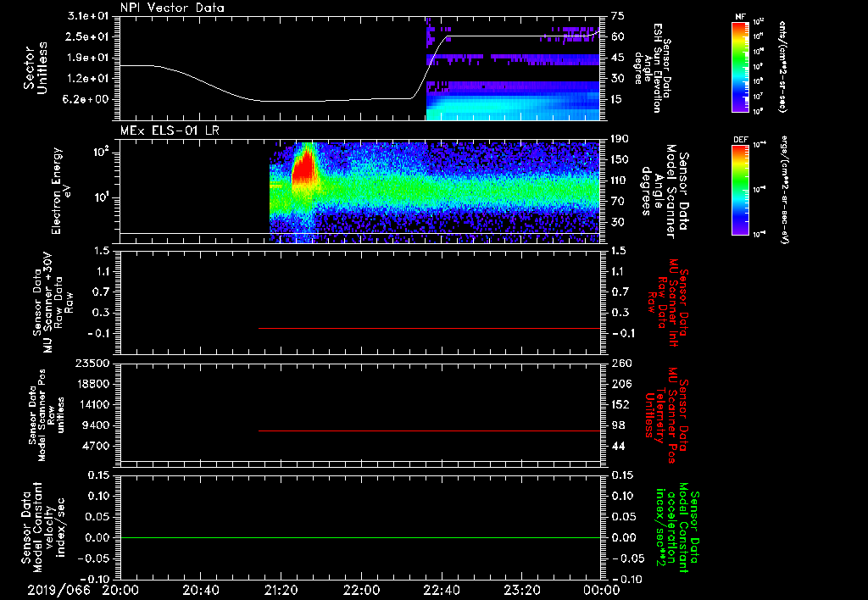The image size is (868, 600).
Task: Click the 260 telemetry tick label
Action: [621, 364]
